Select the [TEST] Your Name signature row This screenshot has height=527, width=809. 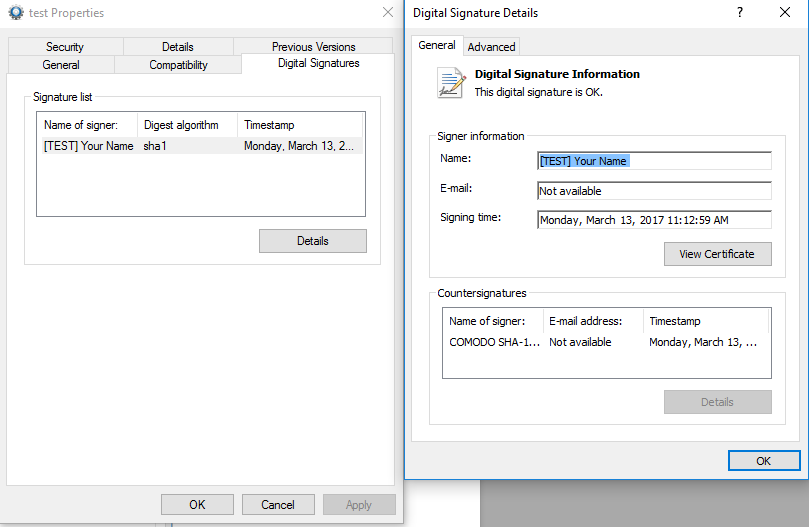(200, 146)
